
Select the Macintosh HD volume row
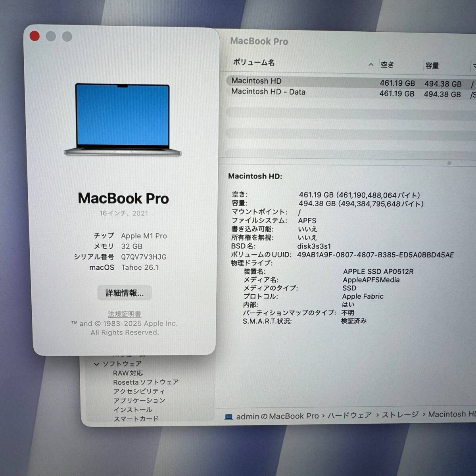(x=351, y=82)
